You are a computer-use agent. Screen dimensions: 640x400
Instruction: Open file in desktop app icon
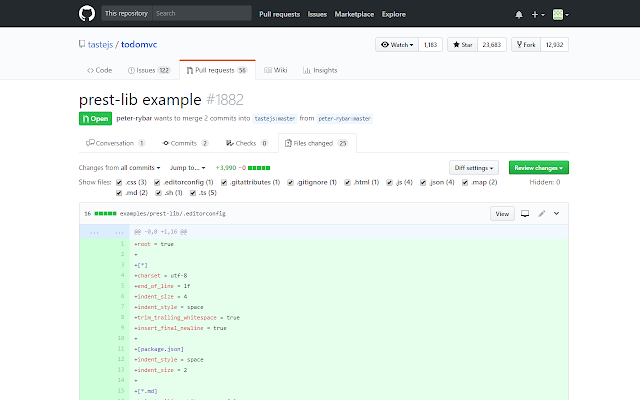[525, 213]
